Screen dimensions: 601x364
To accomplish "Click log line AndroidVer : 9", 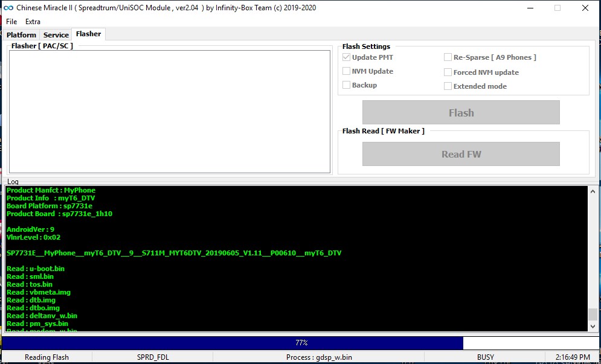I will (x=30, y=229).
